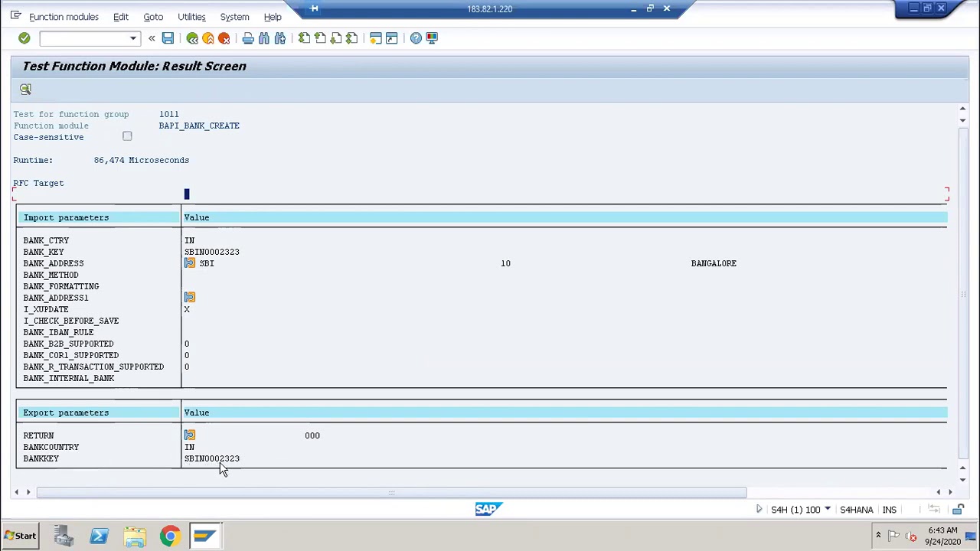The image size is (980, 551).
Task: Click the BANK_KEY value SBIN0002323 in import
Action: tap(211, 252)
